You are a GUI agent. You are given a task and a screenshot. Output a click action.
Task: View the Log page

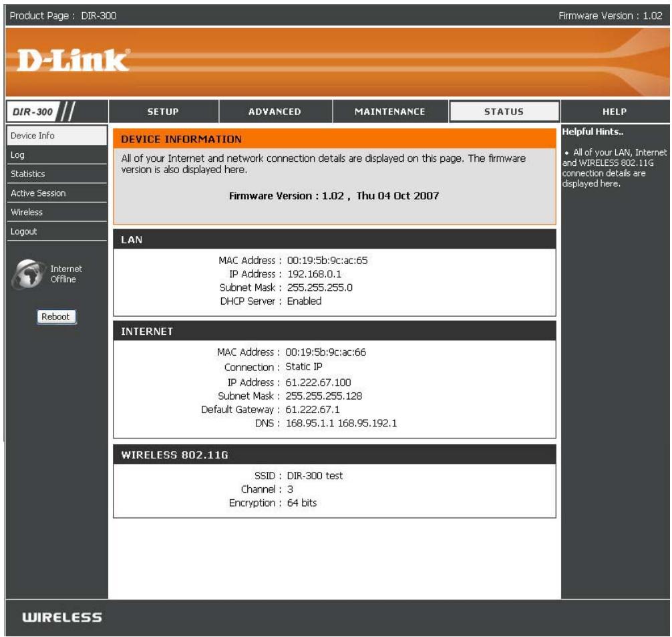tap(57, 155)
